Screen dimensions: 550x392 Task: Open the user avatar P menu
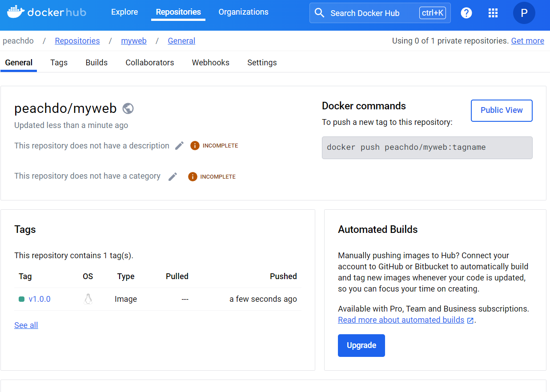(524, 13)
